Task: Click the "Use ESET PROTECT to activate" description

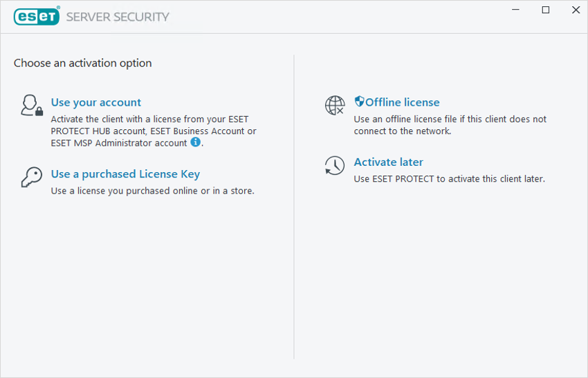Action: [x=449, y=179]
